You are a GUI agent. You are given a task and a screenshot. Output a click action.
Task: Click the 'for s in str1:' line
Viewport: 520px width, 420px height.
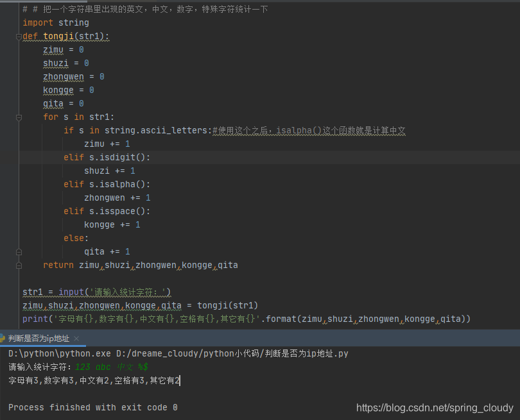[78, 117]
